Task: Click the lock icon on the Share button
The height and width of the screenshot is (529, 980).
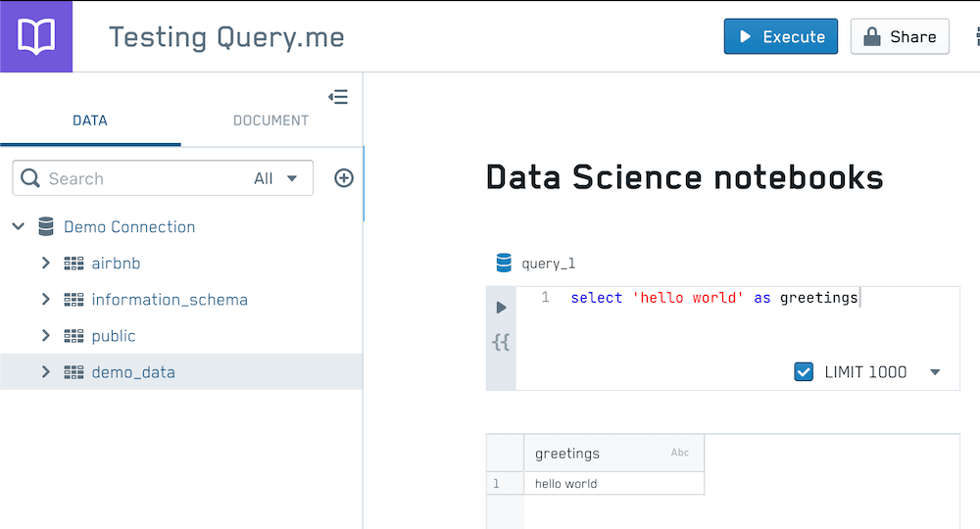Action: coord(872,37)
